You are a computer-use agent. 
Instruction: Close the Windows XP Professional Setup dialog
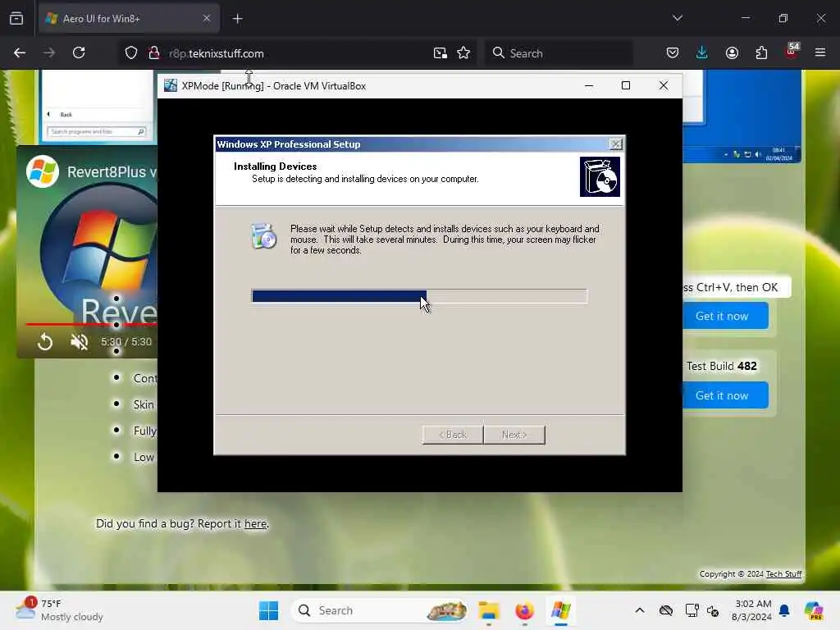[x=616, y=144]
